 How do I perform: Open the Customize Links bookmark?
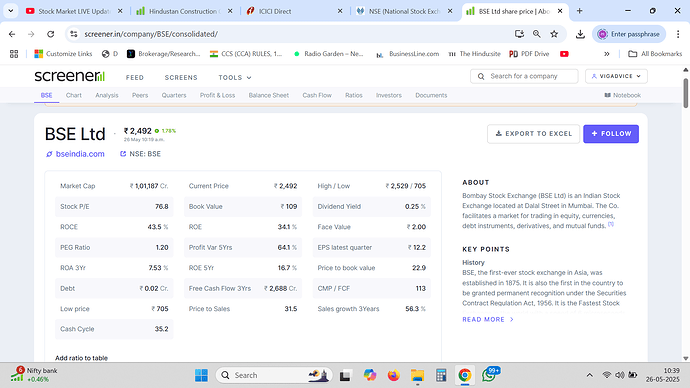63,54
